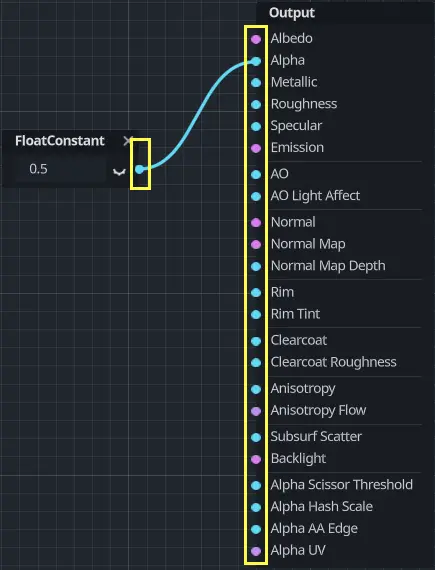
Task: Select the Anisotropy Flow port
Action: point(256,411)
